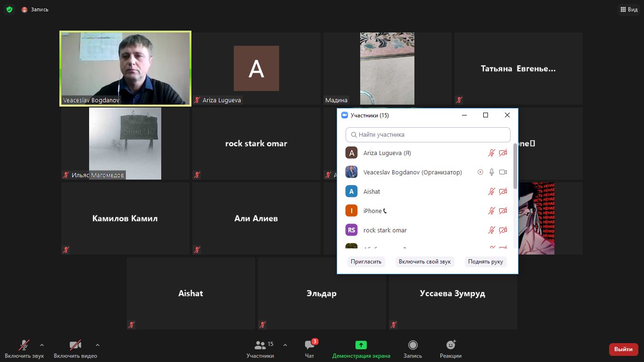Click camera-off icon in Aishat row
The image size is (644, 362).
(x=503, y=191)
